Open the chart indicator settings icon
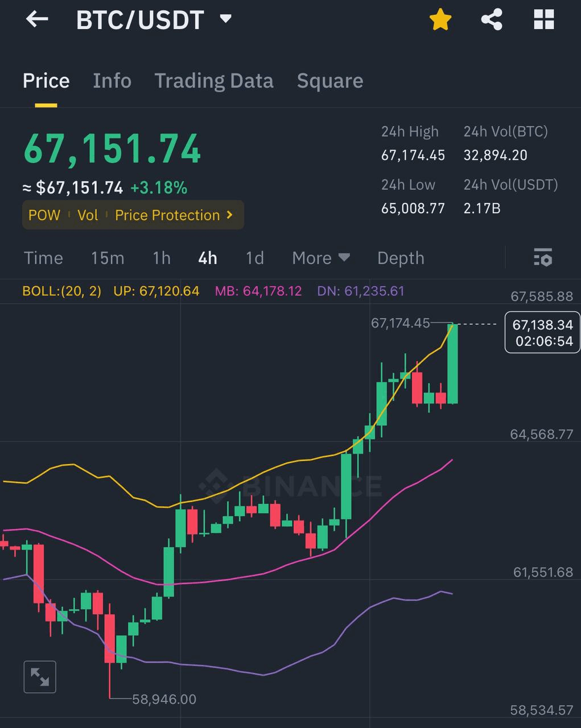Viewport: 581px width, 728px height. tap(543, 258)
